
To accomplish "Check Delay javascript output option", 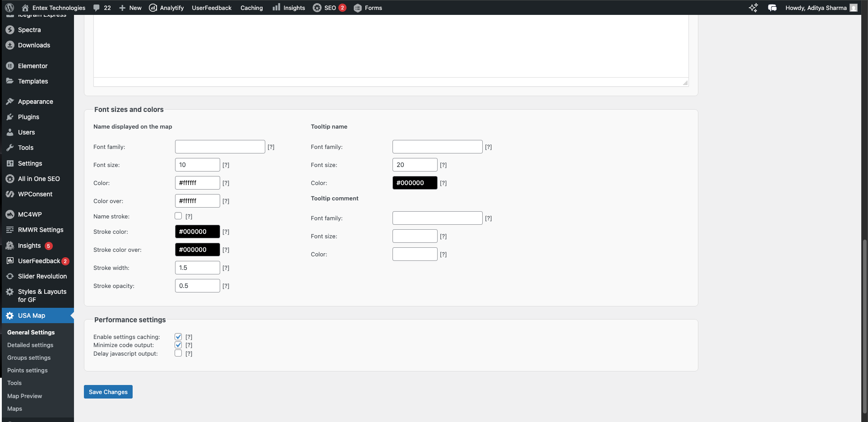I will [178, 353].
